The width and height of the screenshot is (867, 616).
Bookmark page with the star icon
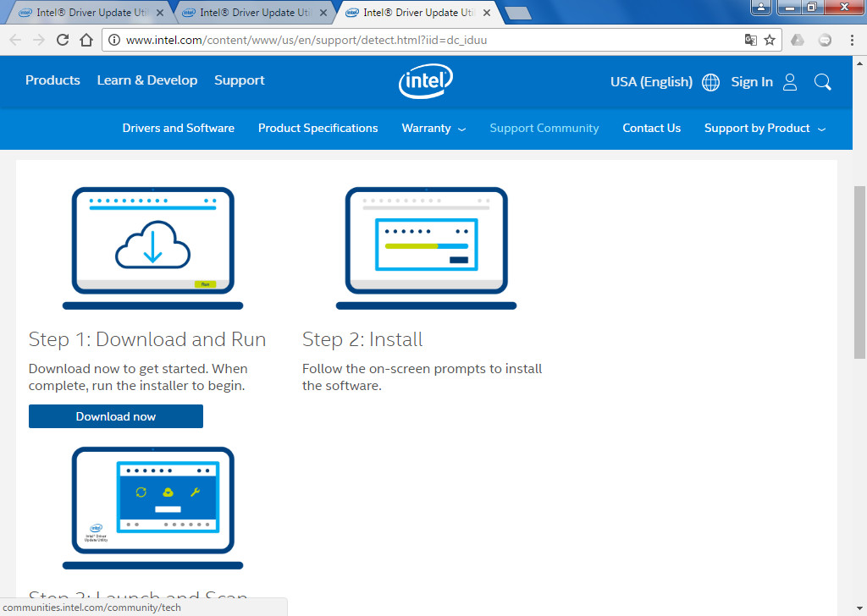point(769,40)
